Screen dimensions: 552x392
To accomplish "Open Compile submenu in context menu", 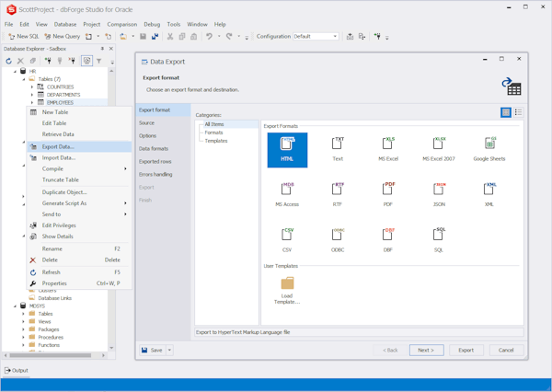I will [x=79, y=168].
